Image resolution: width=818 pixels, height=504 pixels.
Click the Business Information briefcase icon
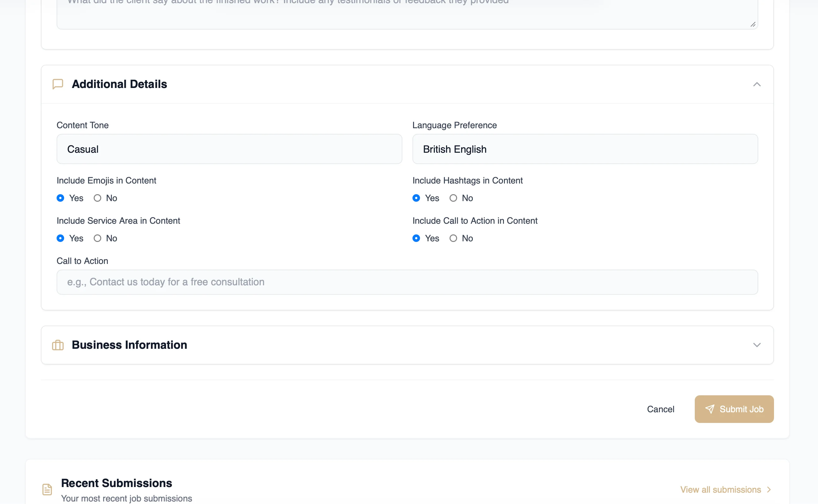click(58, 345)
